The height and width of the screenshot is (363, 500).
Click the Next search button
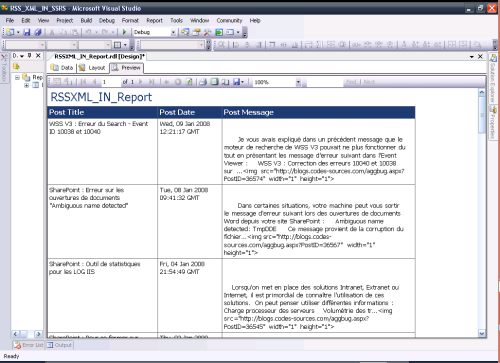tap(369, 82)
